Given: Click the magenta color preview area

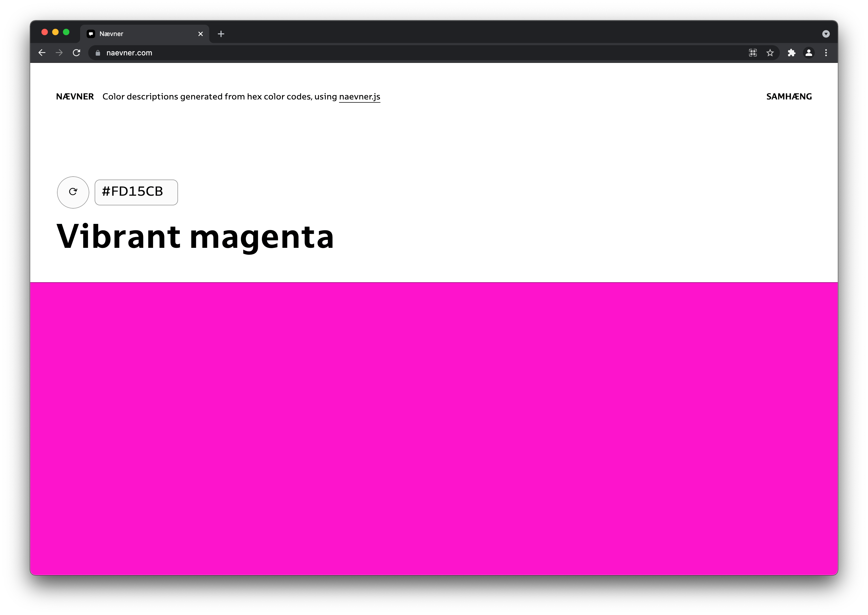Looking at the screenshot, I should (x=434, y=428).
